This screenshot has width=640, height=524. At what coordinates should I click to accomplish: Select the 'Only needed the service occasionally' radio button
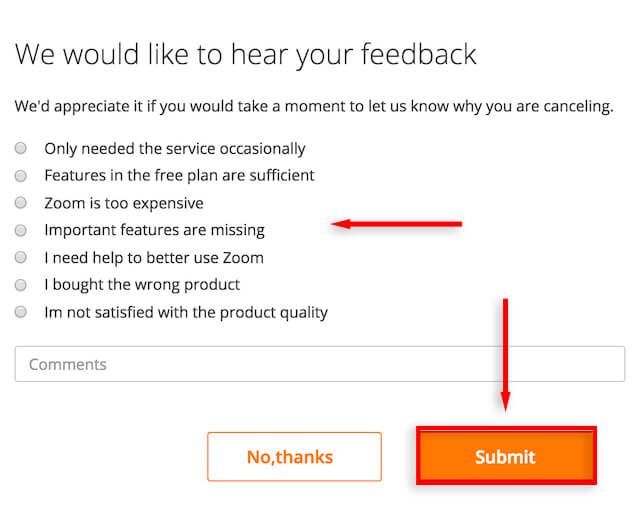21,148
